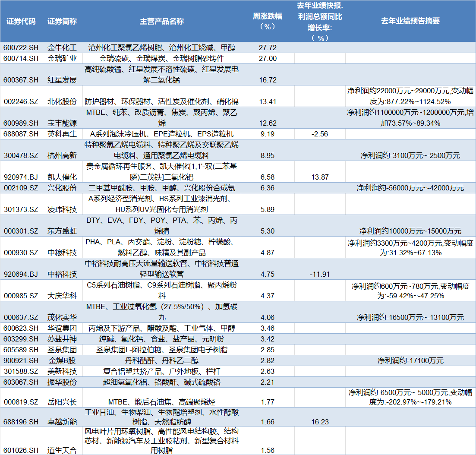Image resolution: width=476 pixels, height=455 pixels.
Task: Select the 16.23 growth rate cell
Action: [319, 422]
